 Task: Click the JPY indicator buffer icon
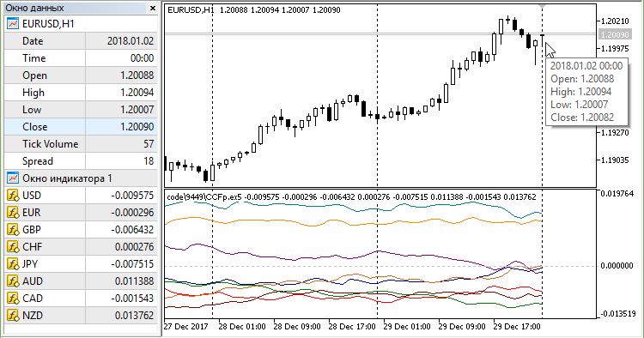coord(13,264)
